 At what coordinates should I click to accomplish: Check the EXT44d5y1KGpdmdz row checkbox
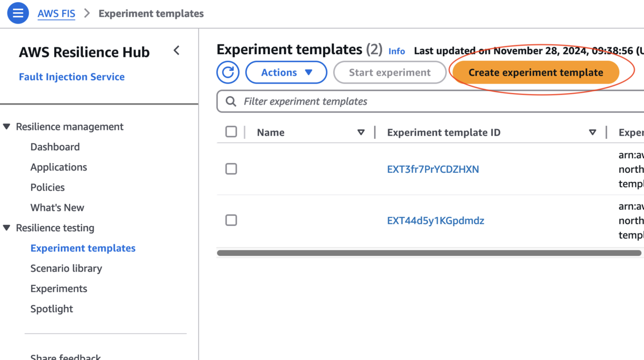(x=231, y=221)
